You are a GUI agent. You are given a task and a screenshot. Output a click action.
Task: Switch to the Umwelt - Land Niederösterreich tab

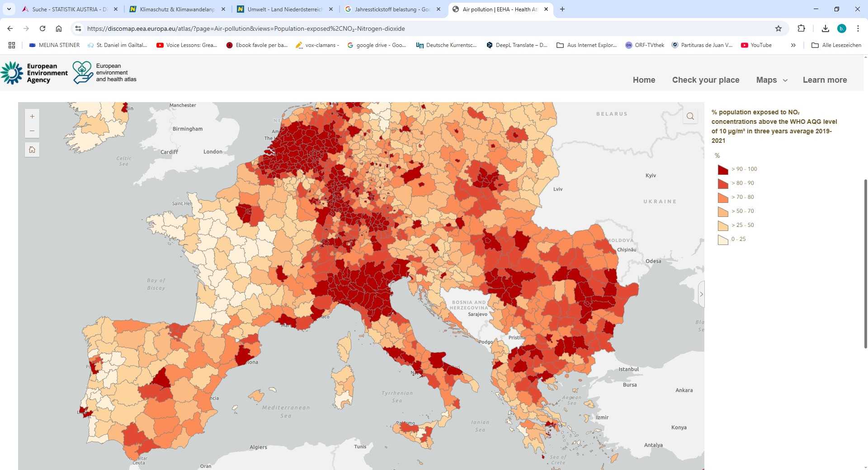click(283, 9)
